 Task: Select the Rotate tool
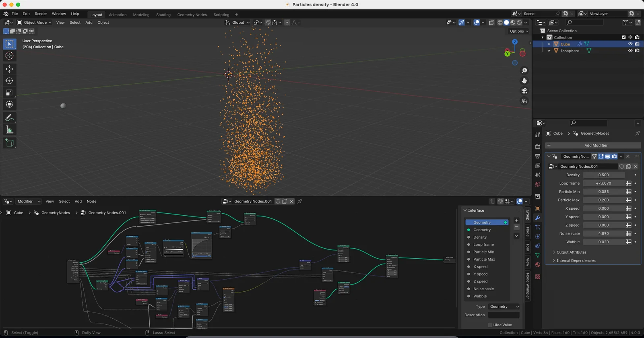click(9, 81)
